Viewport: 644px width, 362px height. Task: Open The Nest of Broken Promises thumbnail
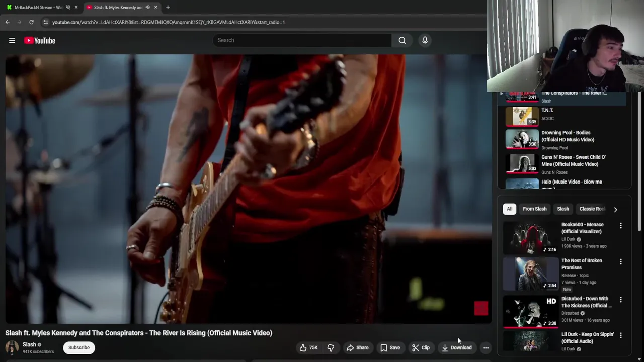tap(531, 274)
